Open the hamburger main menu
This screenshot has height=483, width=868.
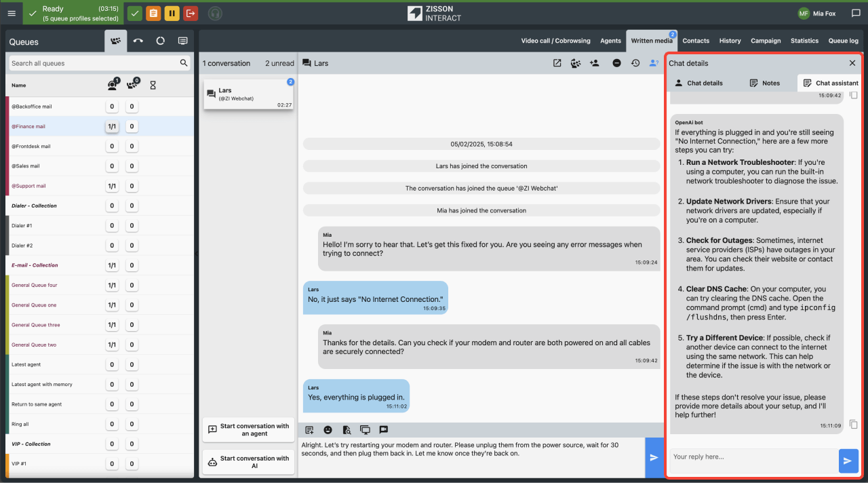pyautogui.click(x=12, y=13)
